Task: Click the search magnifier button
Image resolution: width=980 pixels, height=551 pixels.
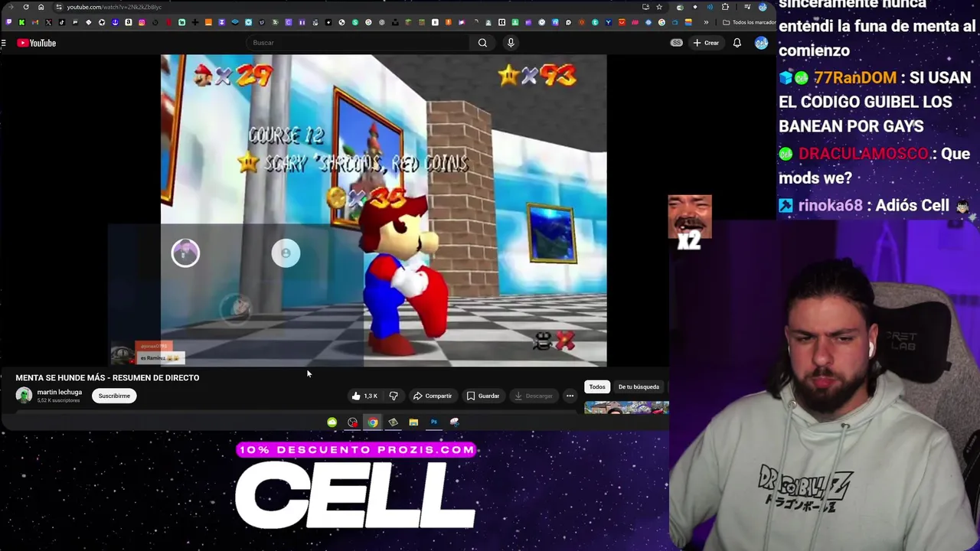Action: pos(482,43)
